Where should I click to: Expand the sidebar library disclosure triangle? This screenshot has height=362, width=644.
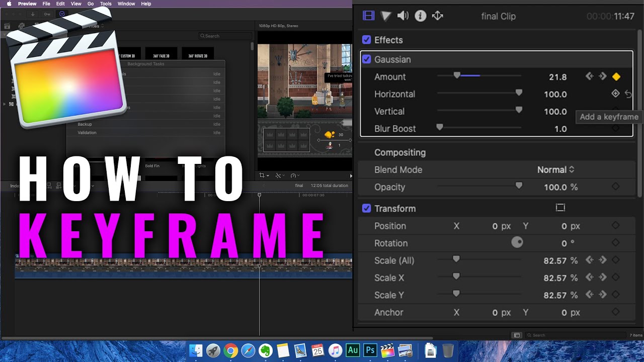pos(5,104)
